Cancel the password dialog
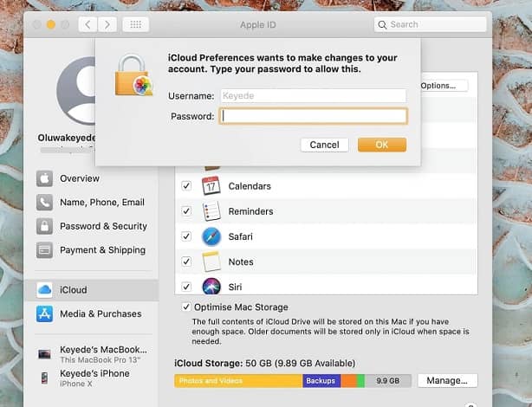This screenshot has height=407, width=532. click(324, 145)
